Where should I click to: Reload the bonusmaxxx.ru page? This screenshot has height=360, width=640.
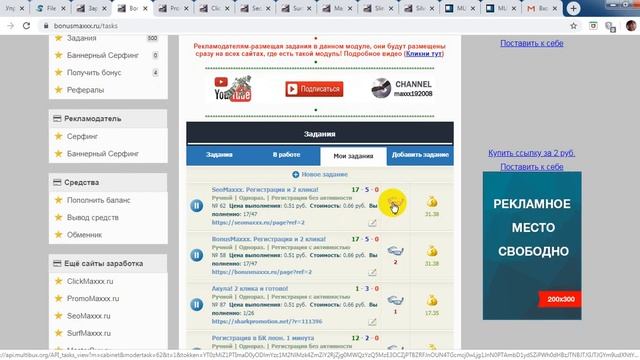point(27,26)
